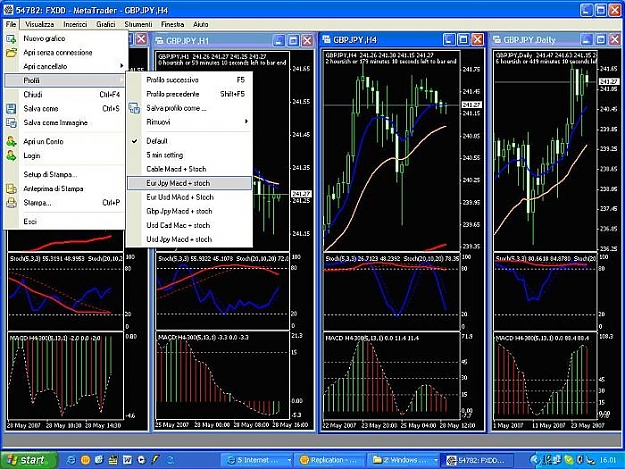This screenshot has width=625, height=469.
Task: Expand the Windows taskbar group dropdown arrow
Action: (435, 461)
